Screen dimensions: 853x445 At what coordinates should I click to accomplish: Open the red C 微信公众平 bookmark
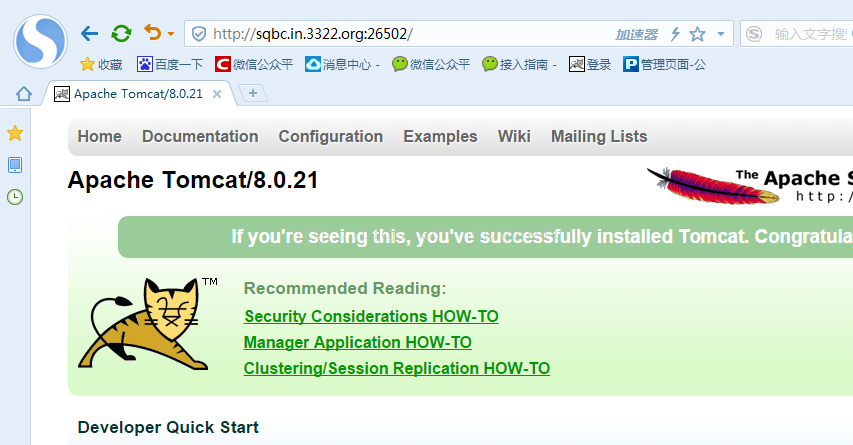(x=254, y=64)
